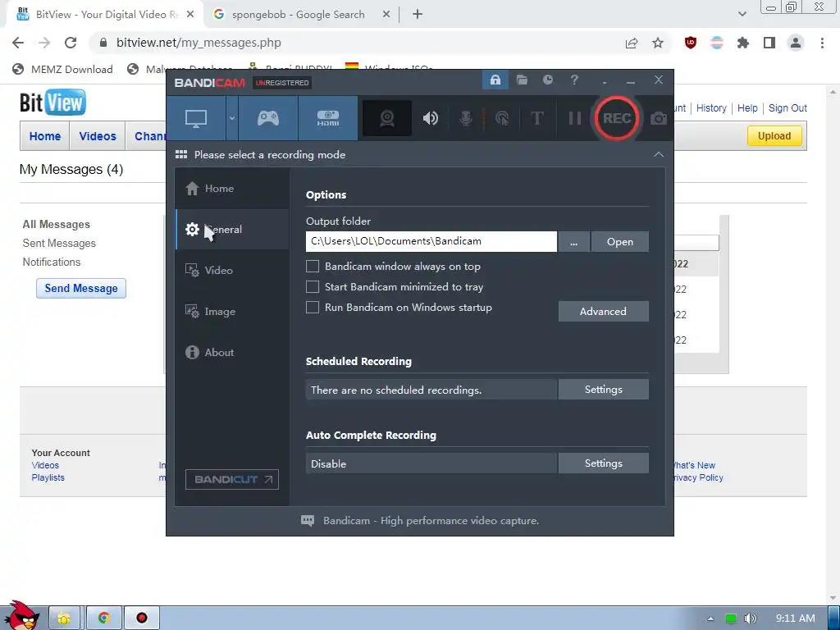
Task: Click the chat bubble message icon
Action: (308, 521)
